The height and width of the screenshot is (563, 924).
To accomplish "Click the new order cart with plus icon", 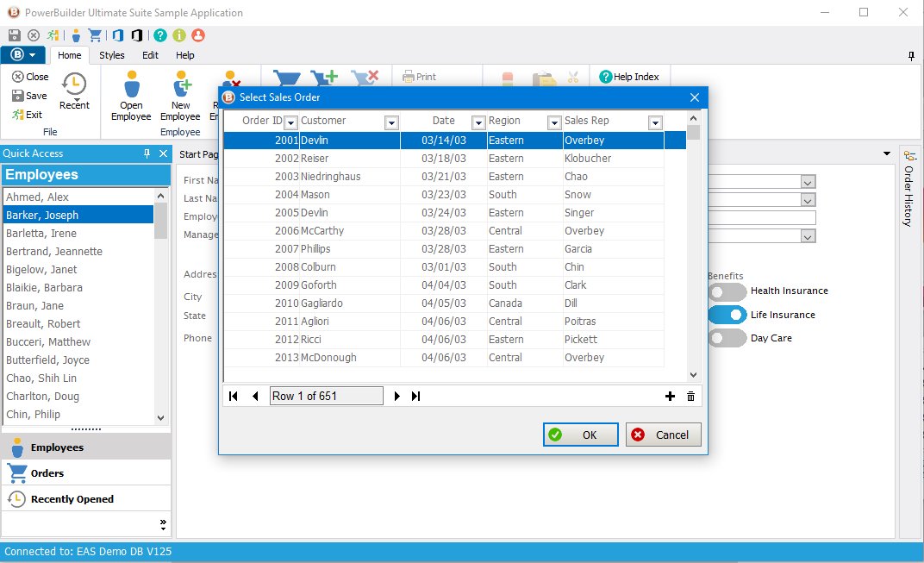I will (x=324, y=78).
